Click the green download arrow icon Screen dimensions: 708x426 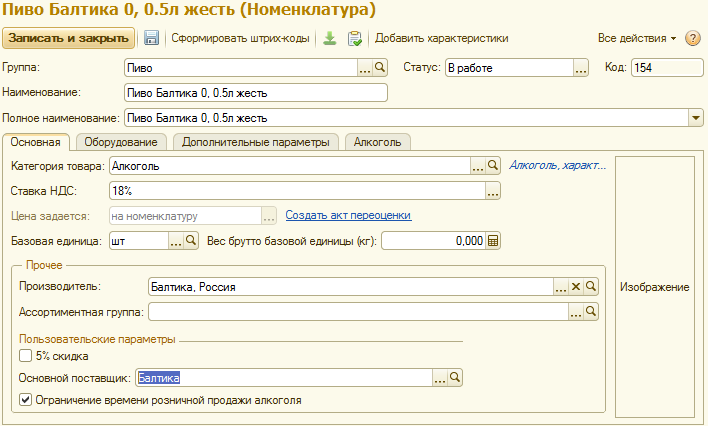tap(330, 38)
